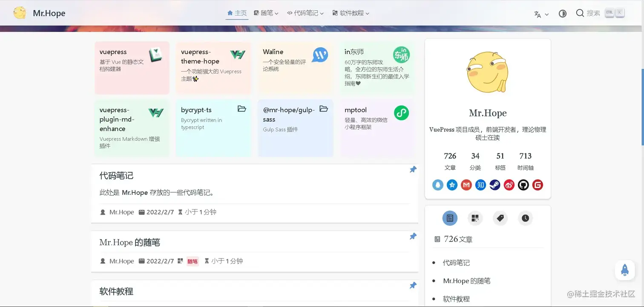
Task: Open the language selection dropdown
Action: click(541, 14)
